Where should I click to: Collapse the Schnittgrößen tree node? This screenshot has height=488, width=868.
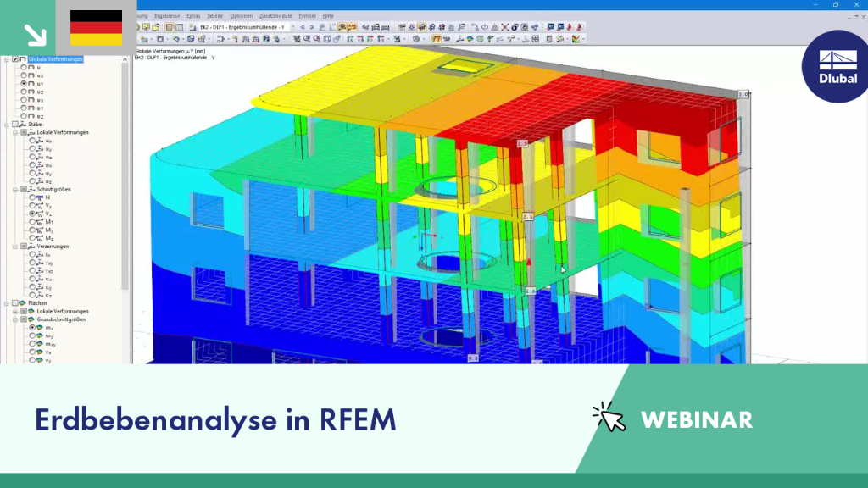[x=15, y=189]
